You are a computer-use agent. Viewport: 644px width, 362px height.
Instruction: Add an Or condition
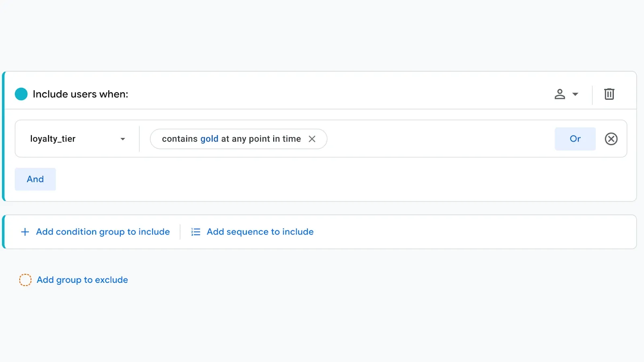tap(575, 139)
